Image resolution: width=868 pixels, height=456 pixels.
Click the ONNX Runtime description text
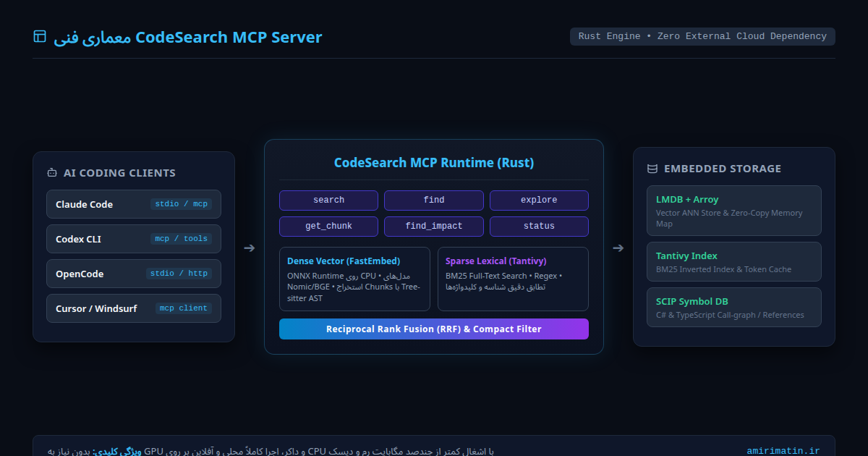click(354, 287)
